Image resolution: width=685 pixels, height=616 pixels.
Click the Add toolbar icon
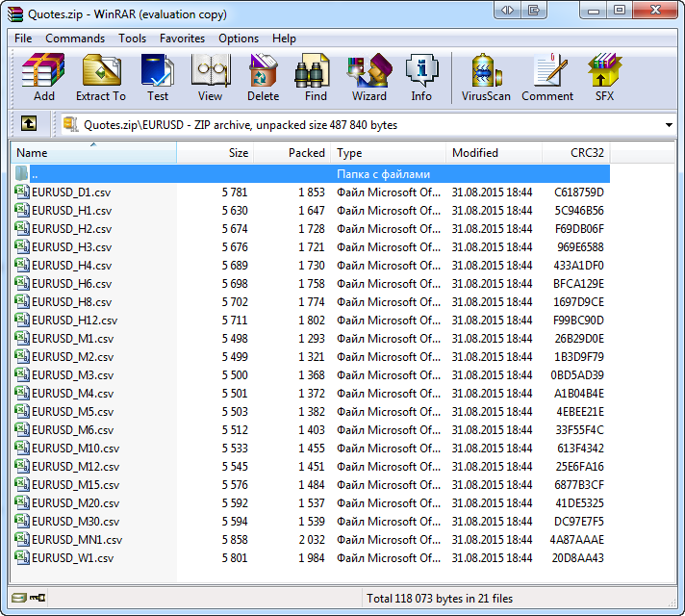(43, 78)
